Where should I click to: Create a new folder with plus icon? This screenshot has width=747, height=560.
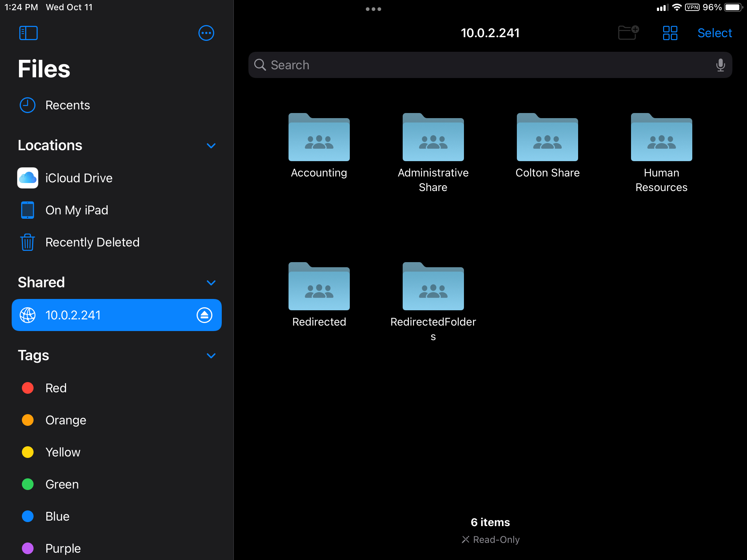(x=628, y=33)
